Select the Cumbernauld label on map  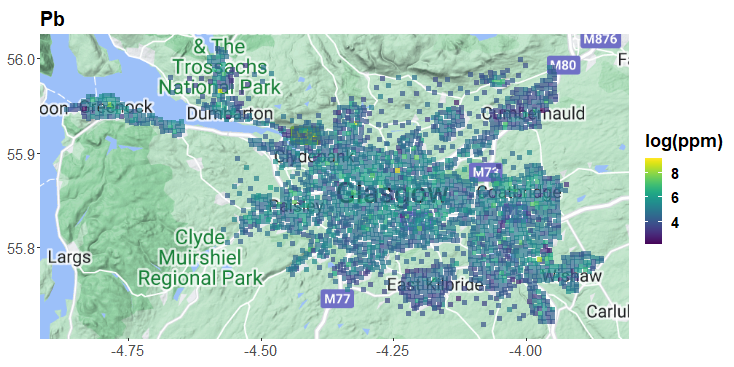(533, 113)
